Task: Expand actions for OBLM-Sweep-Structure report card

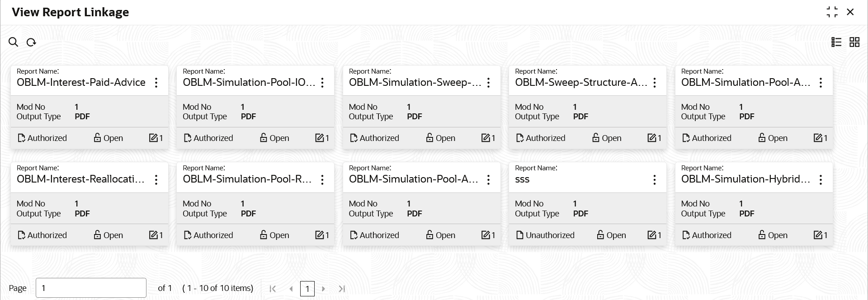Action: (655, 83)
